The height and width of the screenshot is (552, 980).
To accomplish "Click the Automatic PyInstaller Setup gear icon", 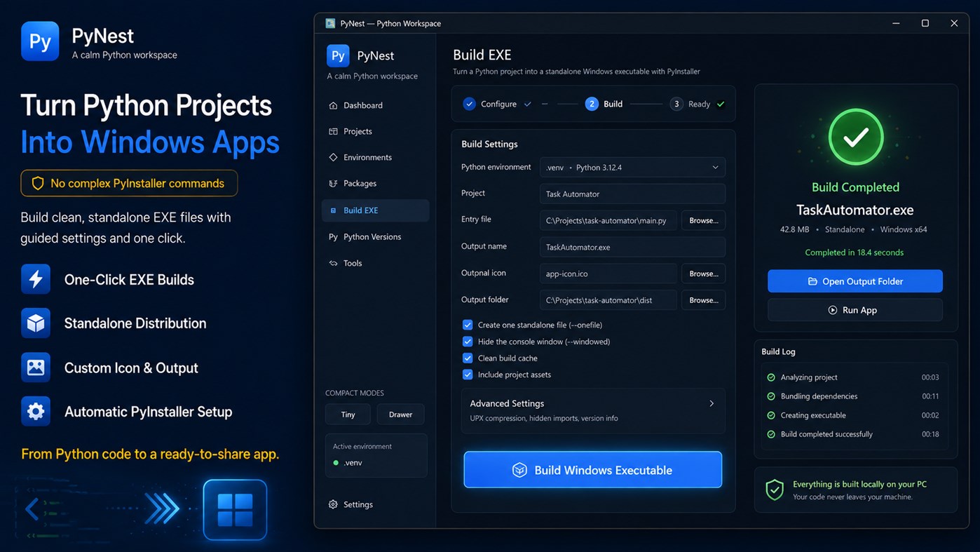I will [36, 412].
